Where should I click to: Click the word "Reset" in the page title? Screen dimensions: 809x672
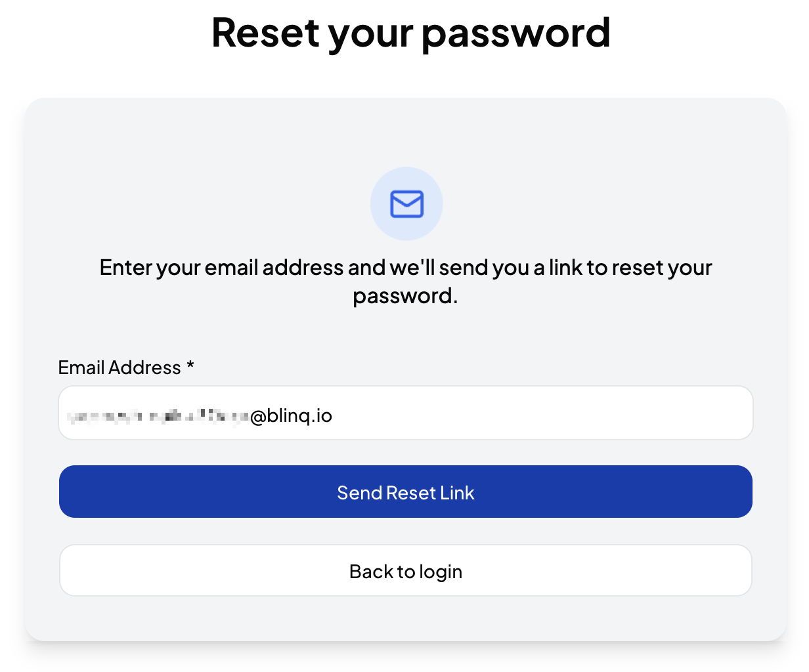[266, 33]
